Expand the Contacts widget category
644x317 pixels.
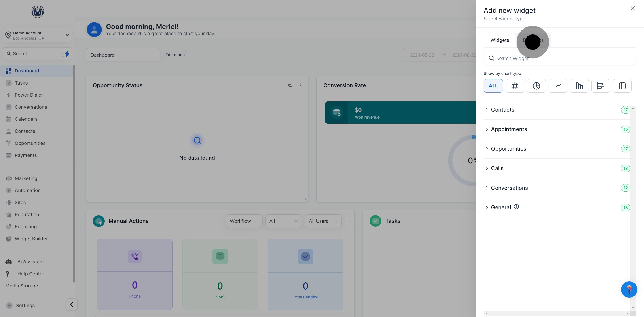pos(502,110)
